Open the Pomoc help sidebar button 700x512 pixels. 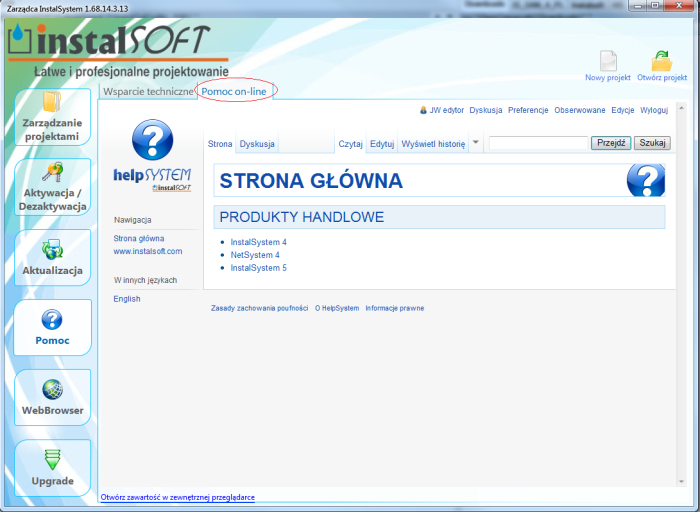click(x=52, y=327)
